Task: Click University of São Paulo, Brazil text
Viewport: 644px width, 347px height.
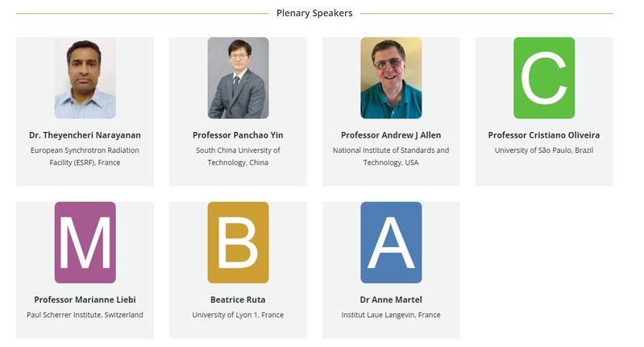Action: pyautogui.click(x=544, y=150)
